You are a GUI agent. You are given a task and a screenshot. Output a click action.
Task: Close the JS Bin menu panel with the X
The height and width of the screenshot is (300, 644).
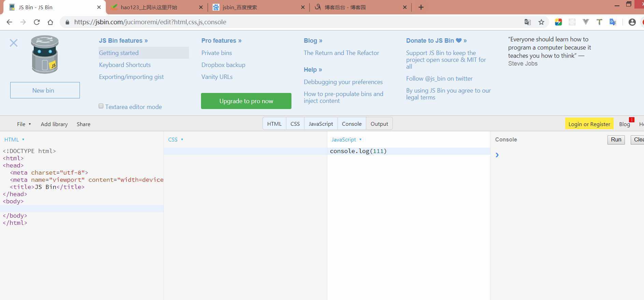[x=14, y=43]
